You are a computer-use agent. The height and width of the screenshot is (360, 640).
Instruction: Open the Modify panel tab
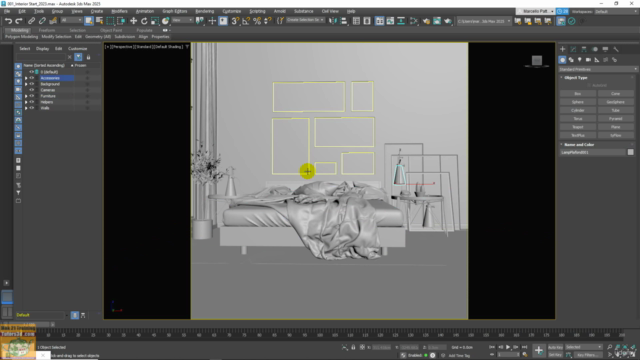click(573, 49)
